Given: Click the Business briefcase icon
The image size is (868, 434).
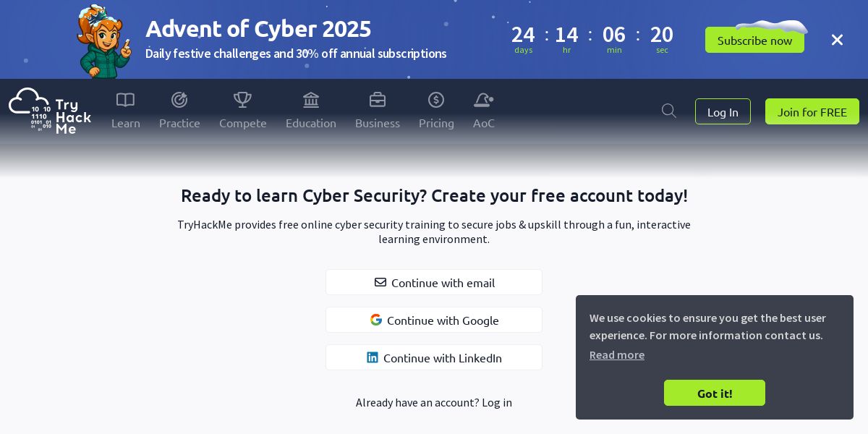Looking at the screenshot, I should click(378, 100).
